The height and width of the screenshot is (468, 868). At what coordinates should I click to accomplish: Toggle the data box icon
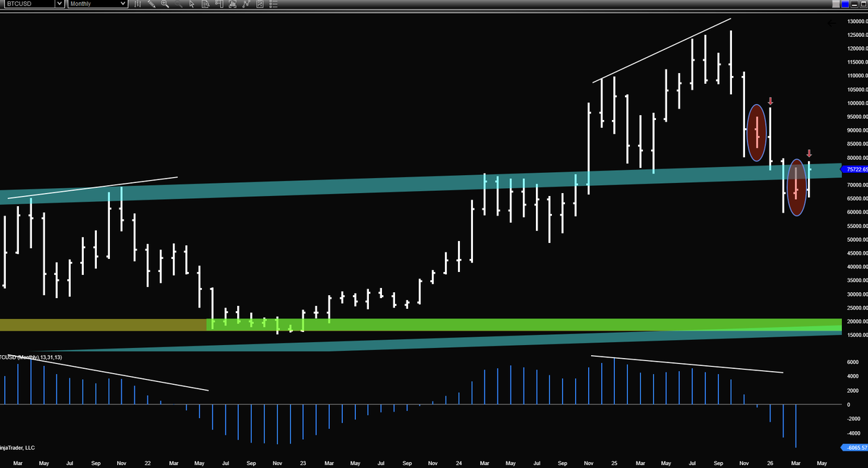pos(205,4)
